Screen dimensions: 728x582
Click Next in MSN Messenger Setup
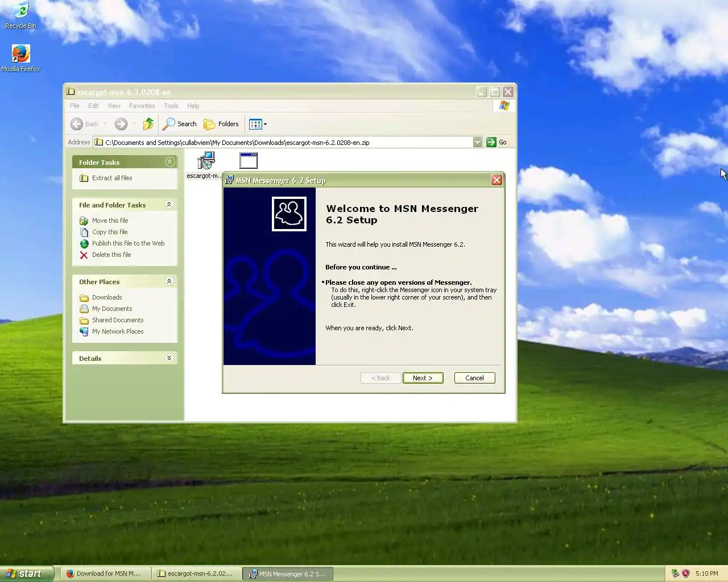pyautogui.click(x=423, y=378)
